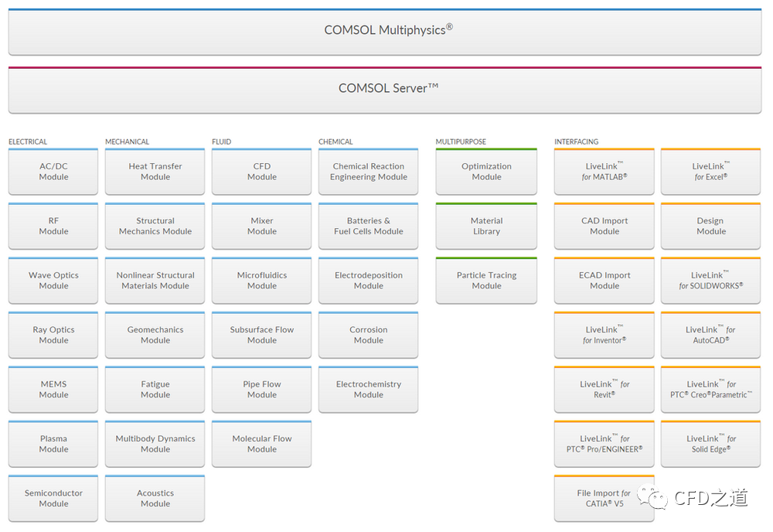Select the AC/DC Module tile
This screenshot has height=532, width=773.
pos(53,172)
